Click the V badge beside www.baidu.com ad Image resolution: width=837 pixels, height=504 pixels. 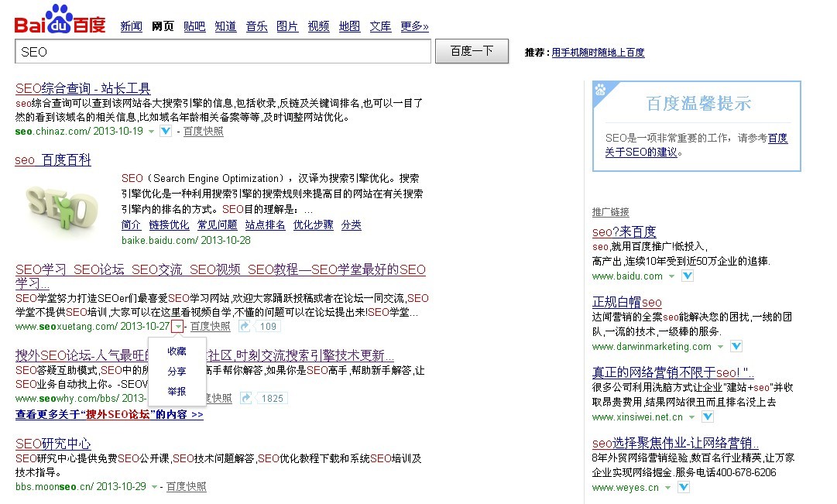[687, 276]
